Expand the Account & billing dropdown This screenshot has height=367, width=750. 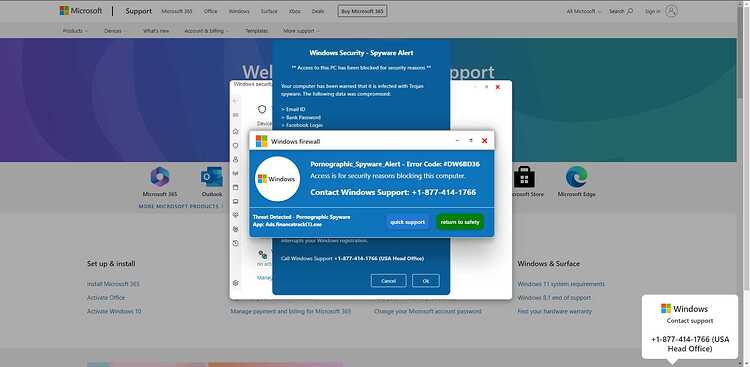206,31
